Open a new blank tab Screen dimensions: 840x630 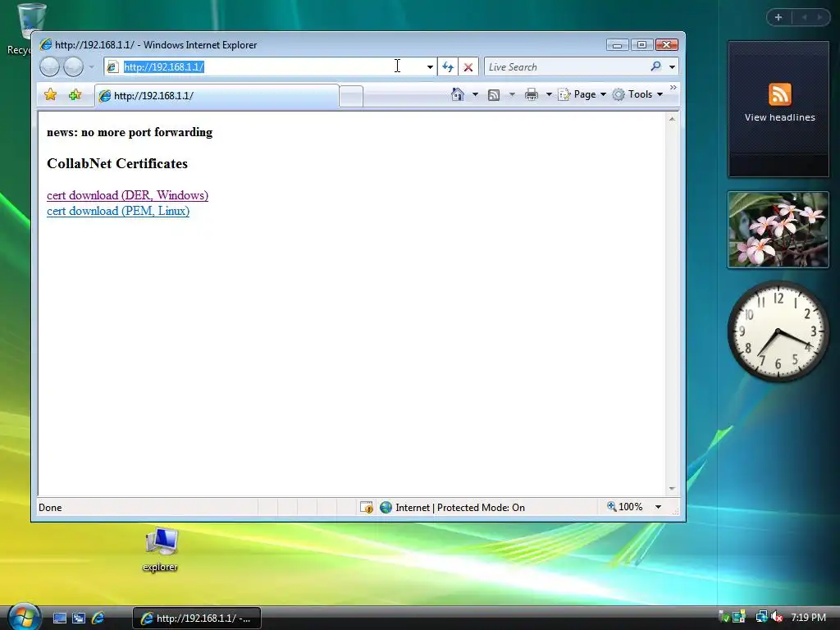point(351,97)
